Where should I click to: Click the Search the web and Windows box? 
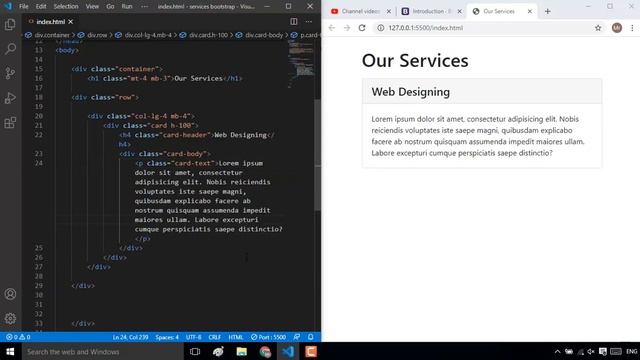click(x=102, y=351)
